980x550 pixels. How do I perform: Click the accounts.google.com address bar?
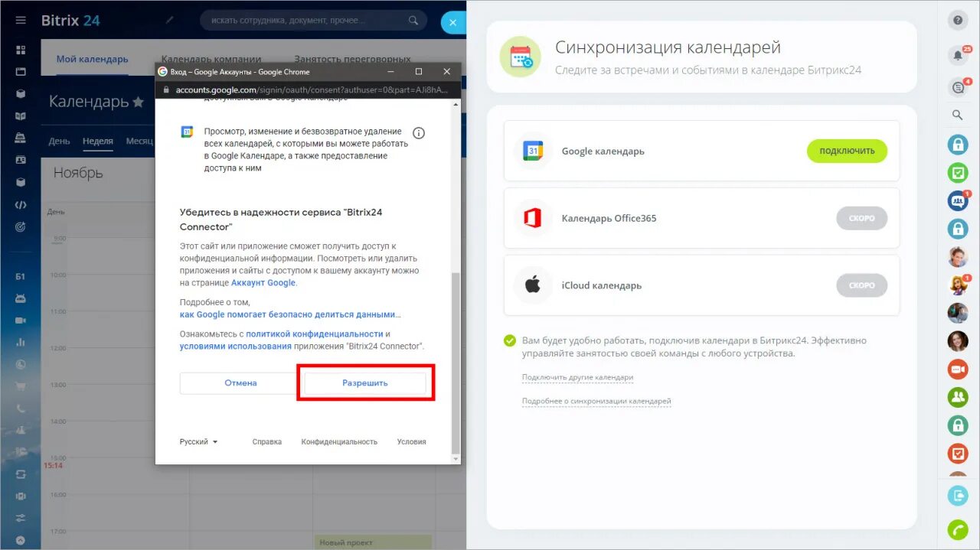[x=308, y=89]
